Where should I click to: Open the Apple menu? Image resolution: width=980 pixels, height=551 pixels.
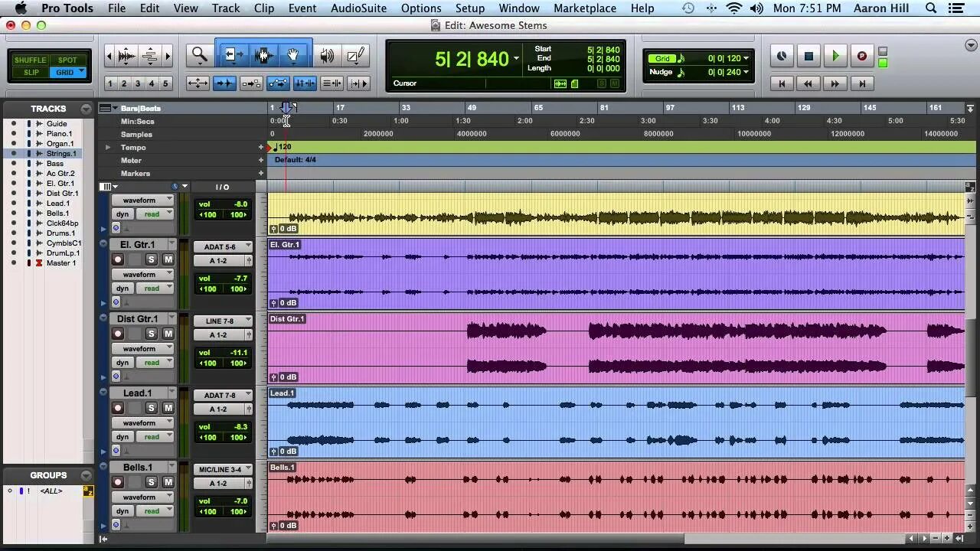[x=20, y=8]
